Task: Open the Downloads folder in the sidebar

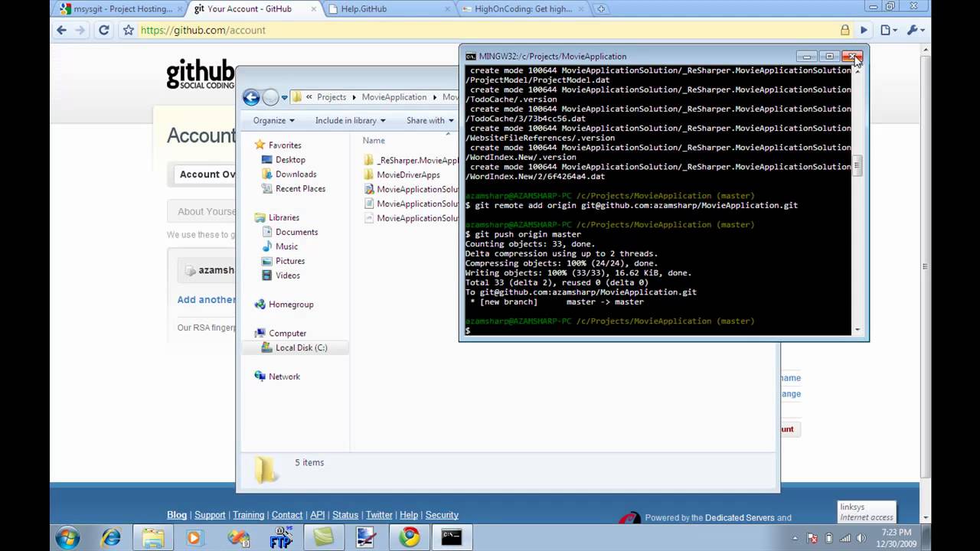Action: click(x=296, y=174)
